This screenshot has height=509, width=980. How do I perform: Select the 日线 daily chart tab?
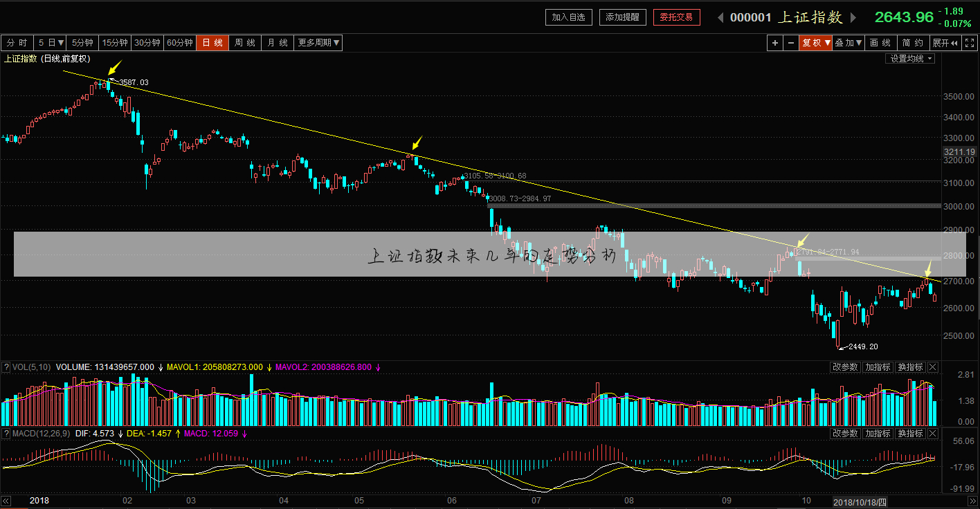(212, 43)
